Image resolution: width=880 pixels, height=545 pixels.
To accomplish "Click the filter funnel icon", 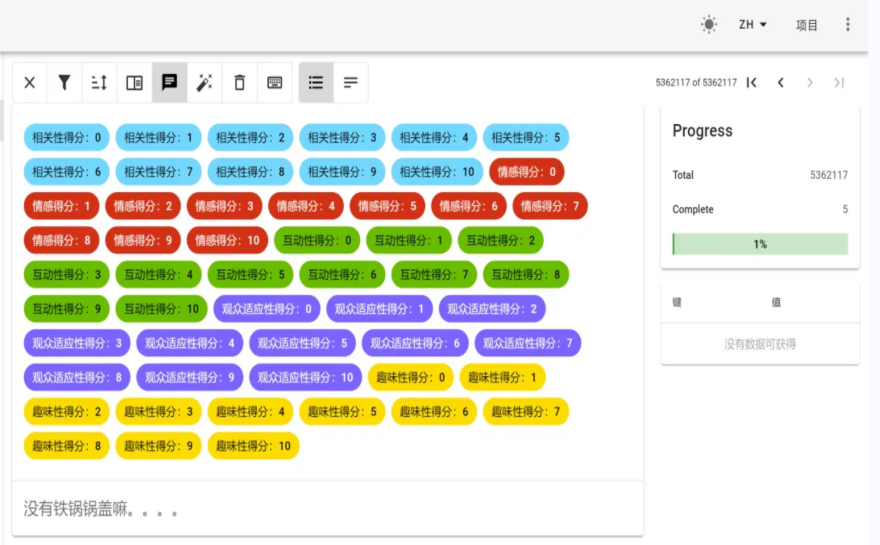I will [x=64, y=83].
